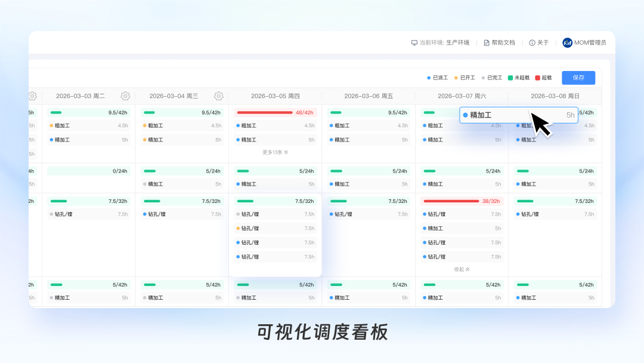644x363 pixels.
Task: Select 粗加工 4.5h card under 2026-03-04
Action: tap(182, 126)
